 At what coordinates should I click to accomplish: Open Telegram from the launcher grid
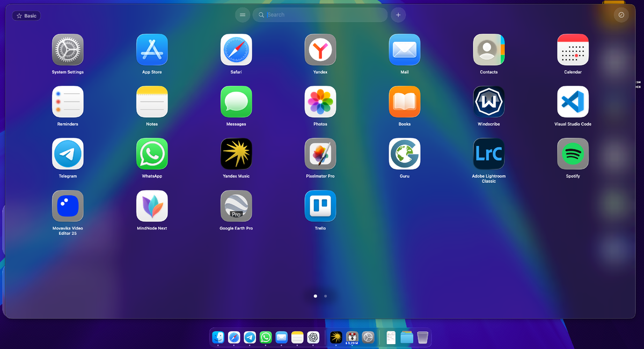pyautogui.click(x=68, y=153)
